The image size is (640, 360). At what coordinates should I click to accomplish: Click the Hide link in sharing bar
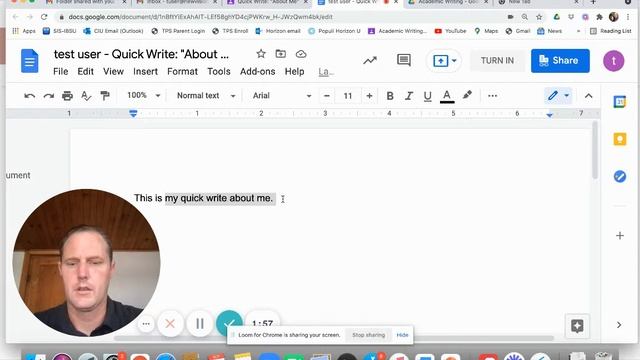(x=402, y=335)
